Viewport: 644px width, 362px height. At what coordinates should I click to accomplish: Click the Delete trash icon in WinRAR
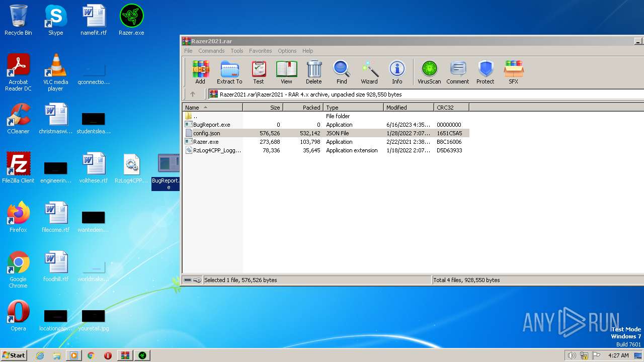[x=314, y=72]
